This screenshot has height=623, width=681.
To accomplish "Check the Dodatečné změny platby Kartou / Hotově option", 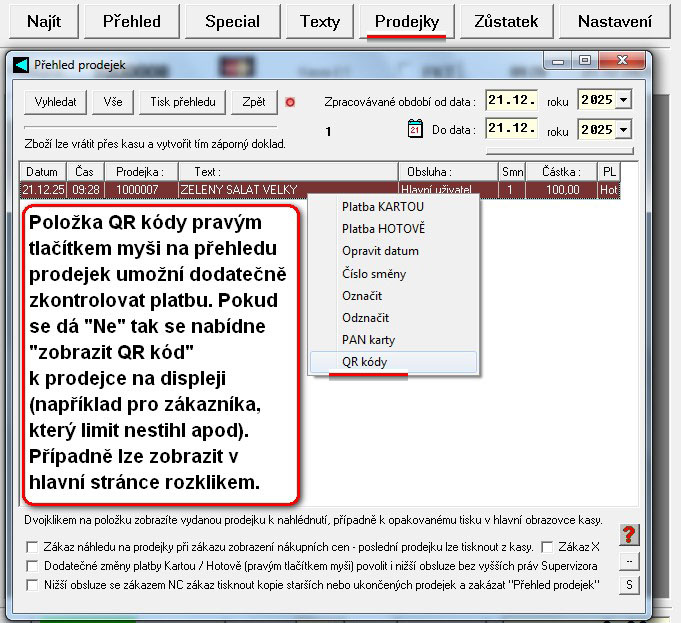I will pos(33,565).
